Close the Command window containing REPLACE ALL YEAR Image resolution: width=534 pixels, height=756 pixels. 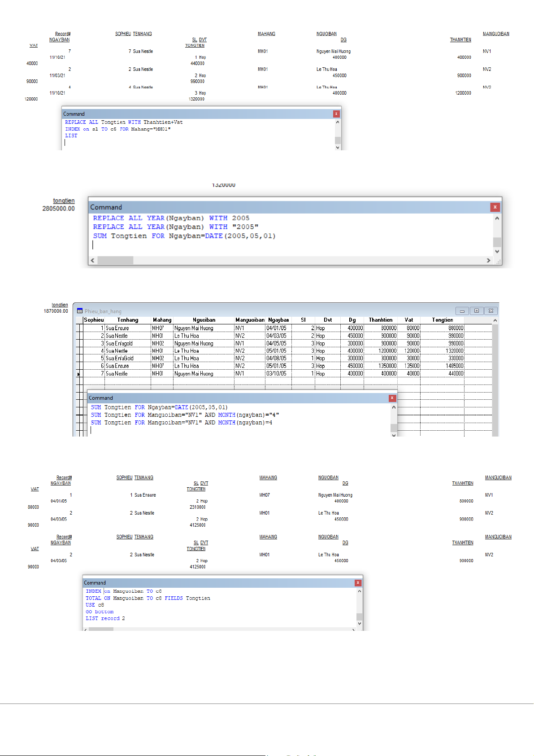(x=495, y=207)
